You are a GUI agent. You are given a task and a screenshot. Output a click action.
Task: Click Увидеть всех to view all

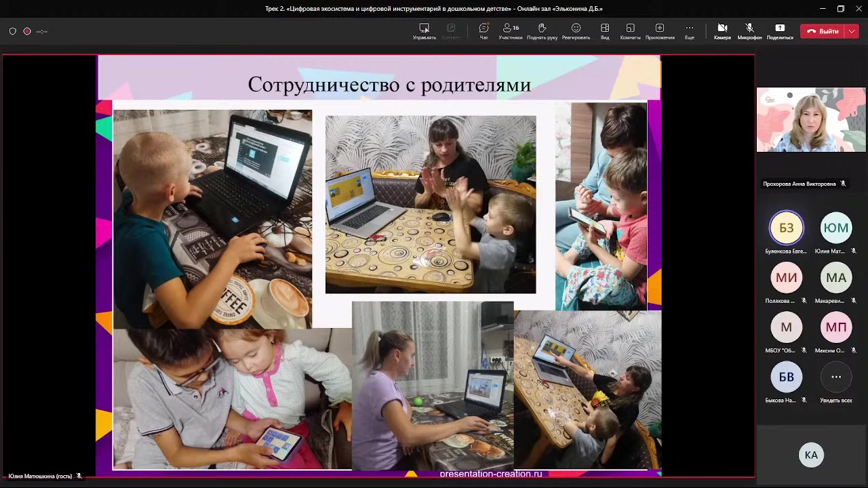click(x=836, y=378)
